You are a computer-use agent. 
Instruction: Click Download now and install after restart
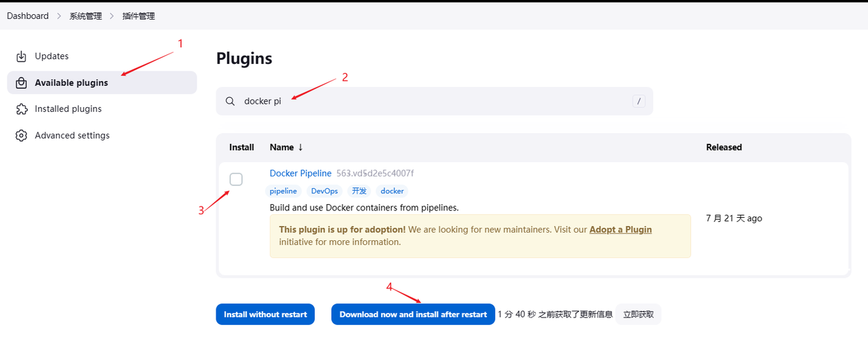tap(413, 314)
